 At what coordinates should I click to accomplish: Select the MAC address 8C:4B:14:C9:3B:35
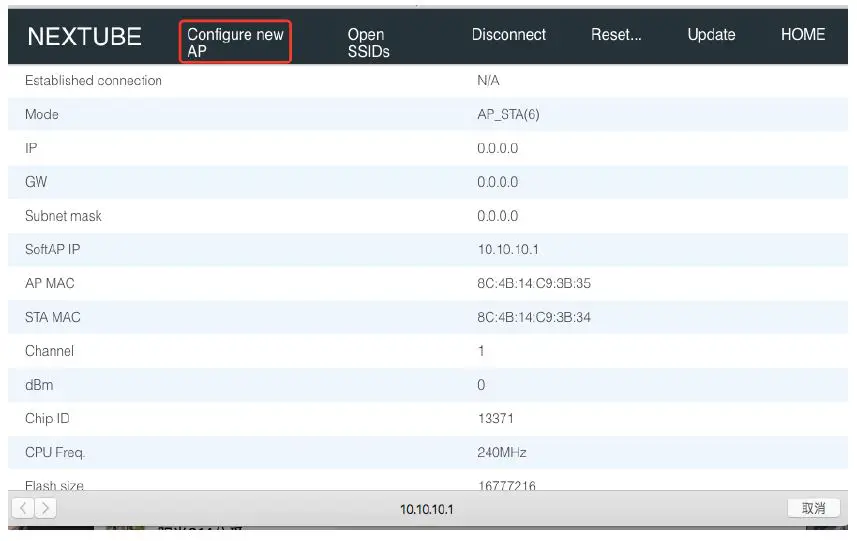[534, 283]
